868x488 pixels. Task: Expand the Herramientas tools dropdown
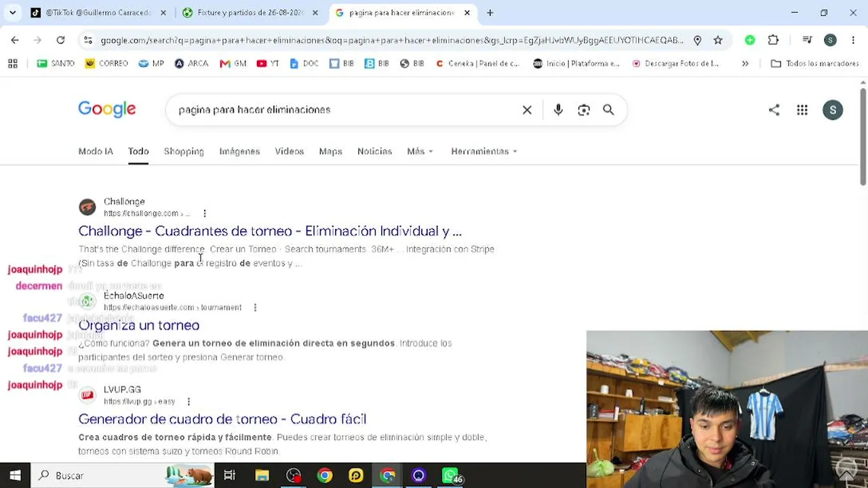[x=484, y=151]
